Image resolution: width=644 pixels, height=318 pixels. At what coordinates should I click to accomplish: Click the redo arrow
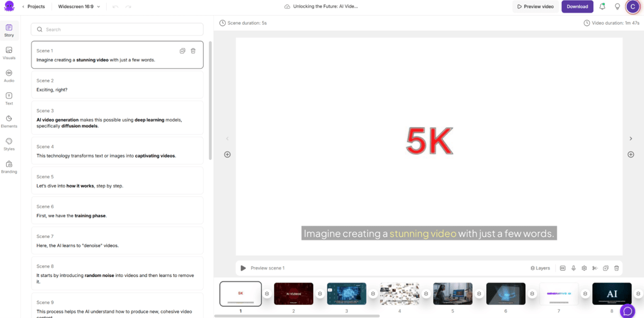pos(128,6)
